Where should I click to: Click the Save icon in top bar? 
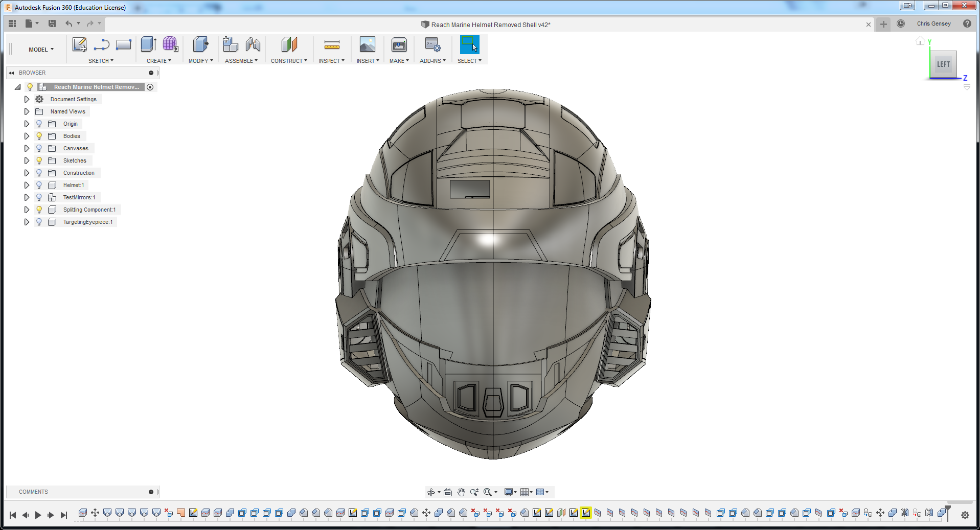(x=52, y=24)
